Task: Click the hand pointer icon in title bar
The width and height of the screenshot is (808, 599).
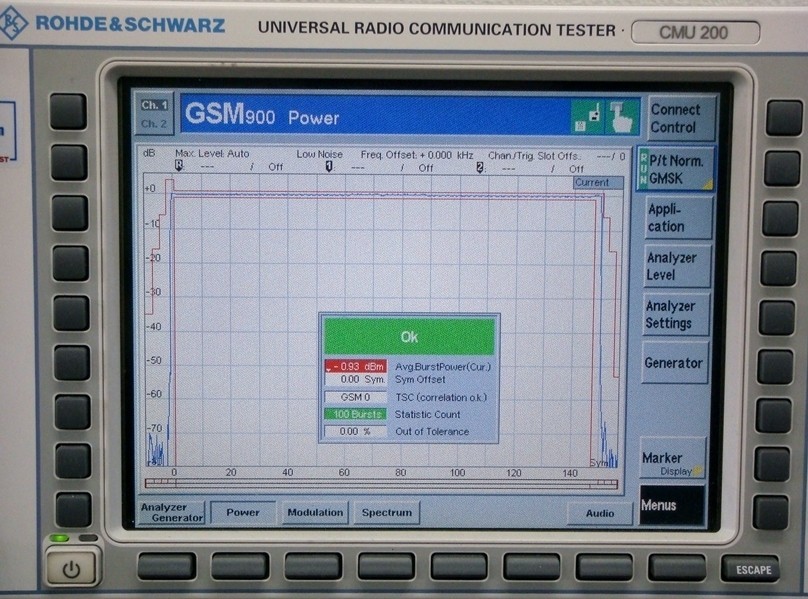Action: coord(622,117)
